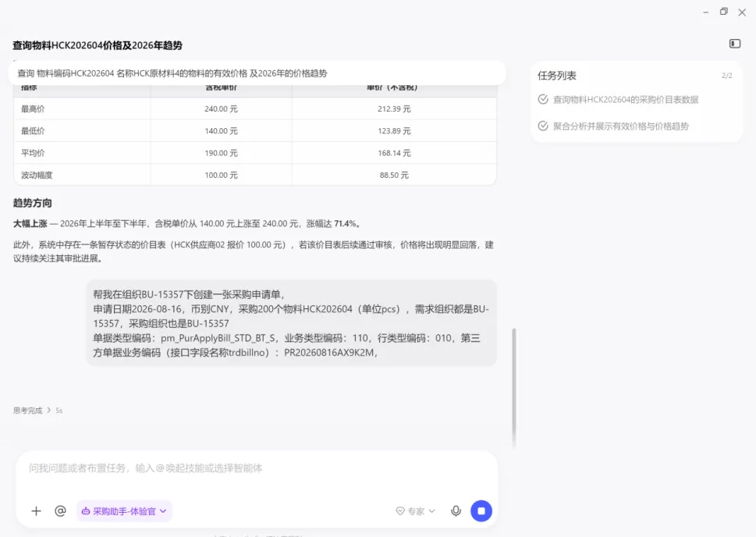This screenshot has height=537, width=756.
Task: Click the @ mention icon
Action: click(60, 511)
